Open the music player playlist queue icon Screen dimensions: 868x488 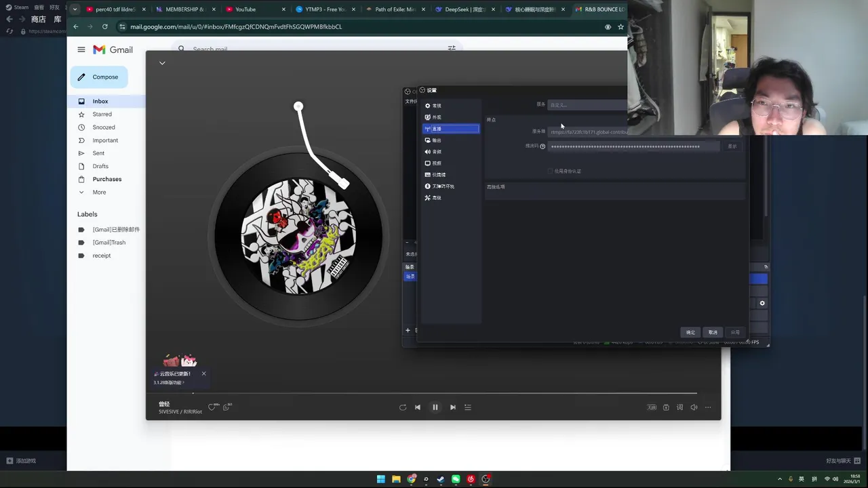[x=468, y=407]
